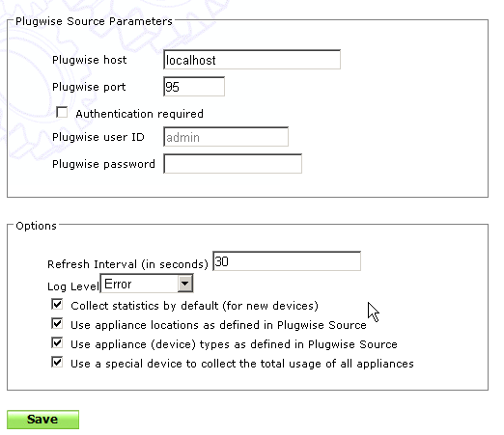Uncheck Collect statistics by default checkbox

tap(57, 304)
